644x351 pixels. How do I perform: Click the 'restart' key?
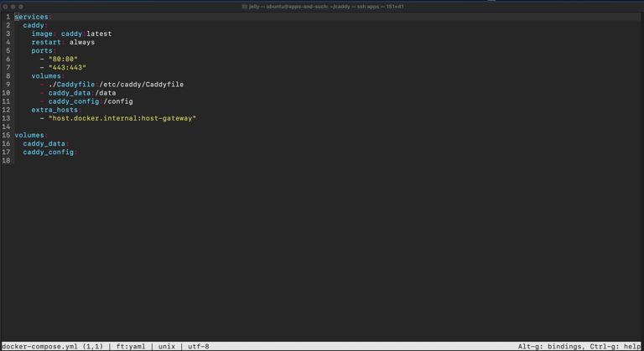(x=46, y=42)
